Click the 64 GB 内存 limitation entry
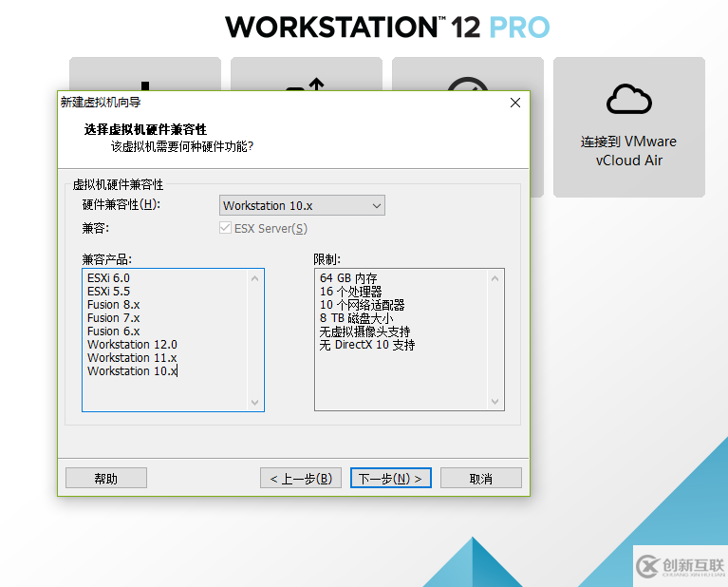Viewport: 728px width, 587px height. pos(348,278)
